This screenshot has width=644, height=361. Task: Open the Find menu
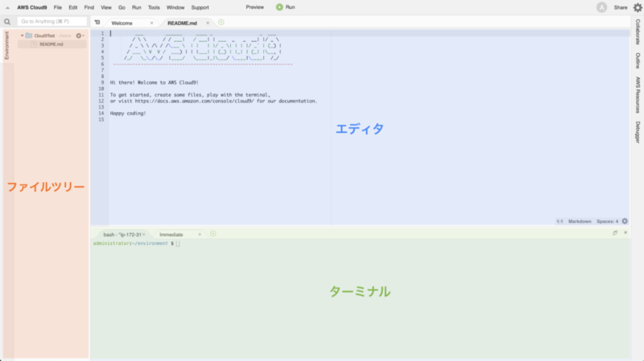pos(89,7)
